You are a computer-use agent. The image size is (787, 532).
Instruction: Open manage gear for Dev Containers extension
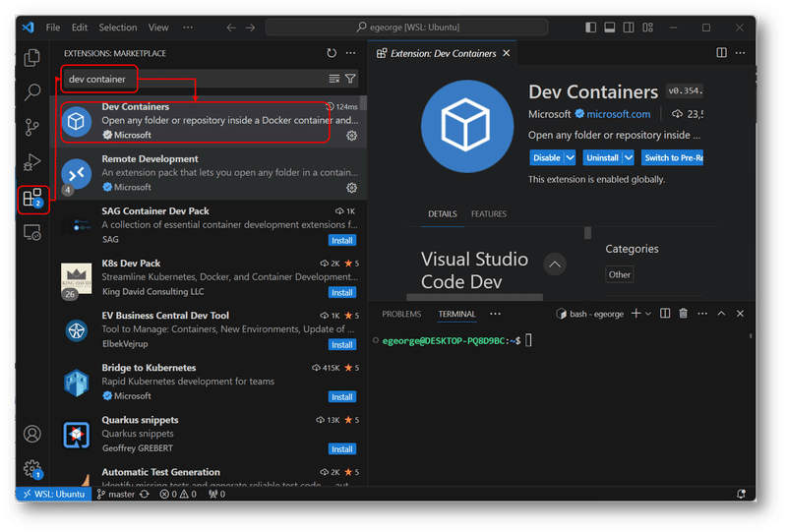point(351,136)
